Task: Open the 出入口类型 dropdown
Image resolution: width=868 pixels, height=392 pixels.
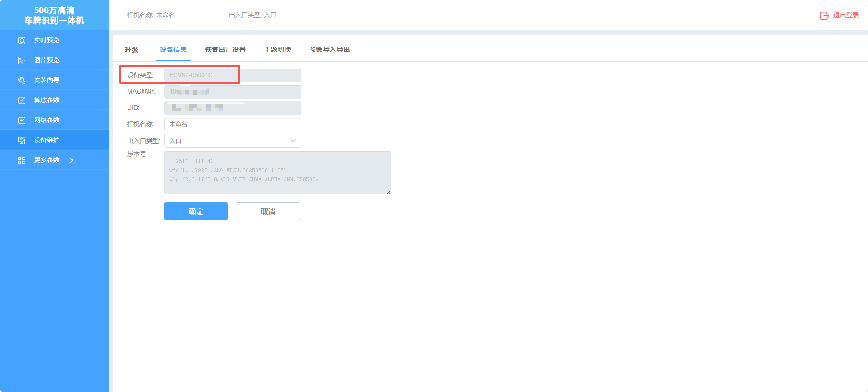Action: (233, 141)
